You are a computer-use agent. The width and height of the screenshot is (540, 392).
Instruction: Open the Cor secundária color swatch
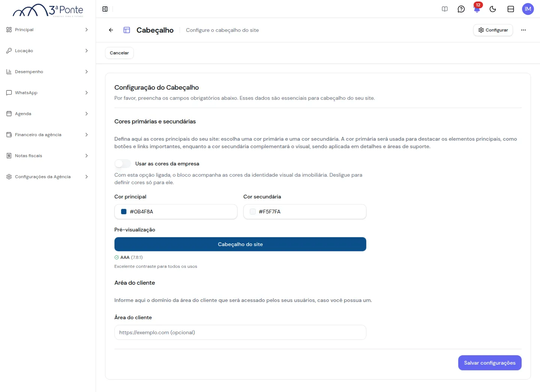[253, 212]
